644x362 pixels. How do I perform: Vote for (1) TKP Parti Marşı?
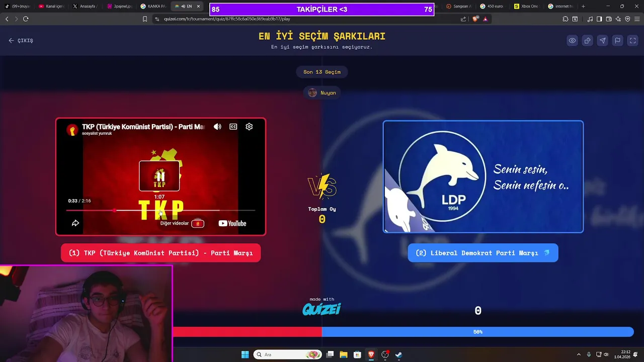point(160,253)
